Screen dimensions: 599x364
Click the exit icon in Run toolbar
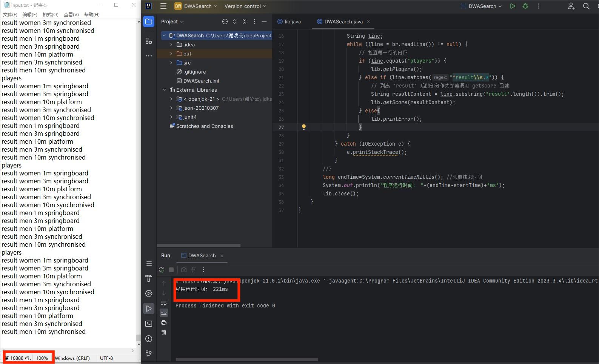click(194, 270)
